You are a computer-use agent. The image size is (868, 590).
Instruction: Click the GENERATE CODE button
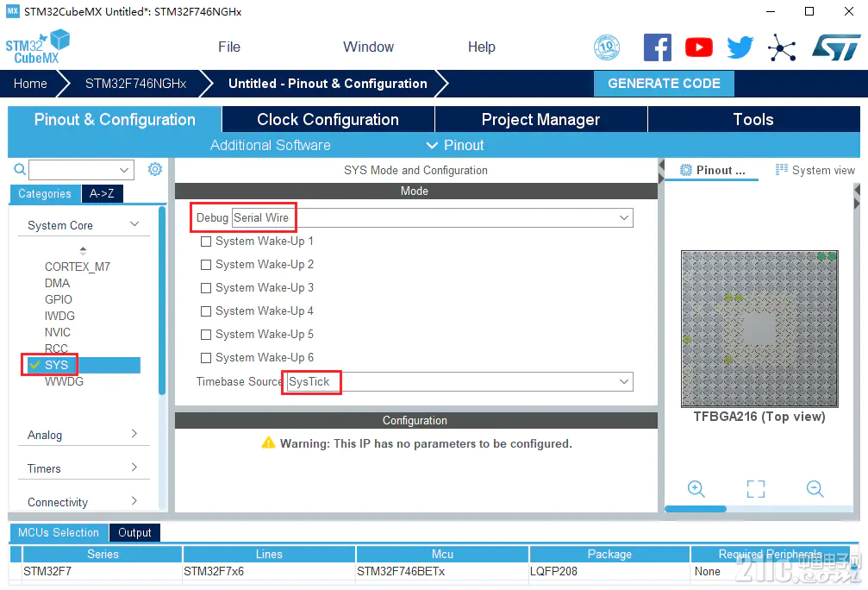pyautogui.click(x=664, y=84)
